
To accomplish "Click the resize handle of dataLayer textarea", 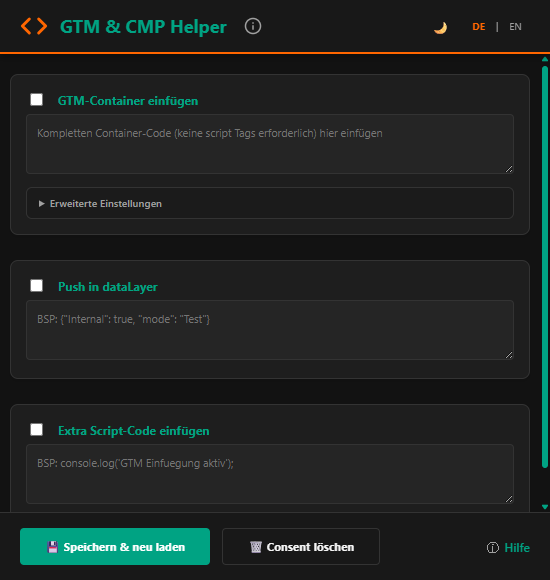I will [x=509, y=355].
